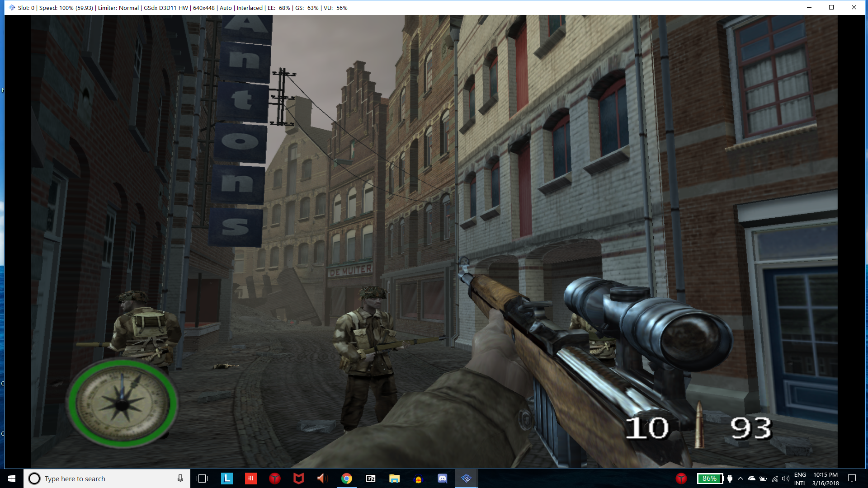
Task: Open Wi-Fi network settings tray icon
Action: coord(775,479)
